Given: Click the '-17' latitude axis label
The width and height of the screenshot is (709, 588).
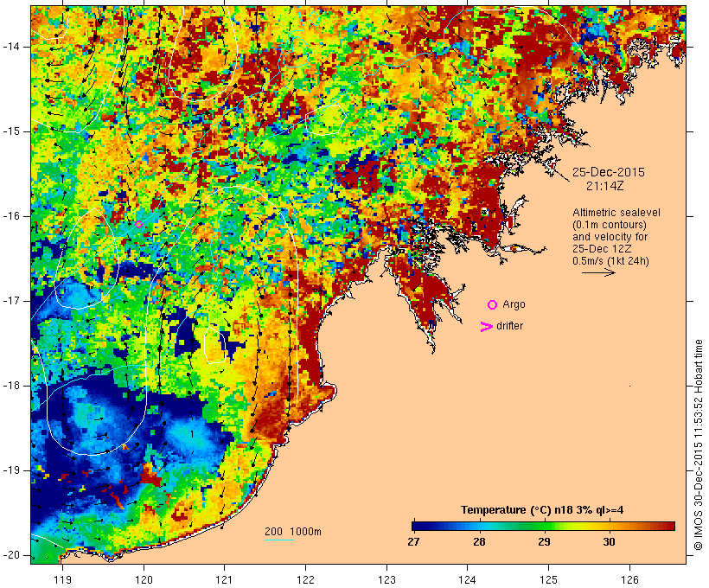Looking at the screenshot, I should pos(11,301).
